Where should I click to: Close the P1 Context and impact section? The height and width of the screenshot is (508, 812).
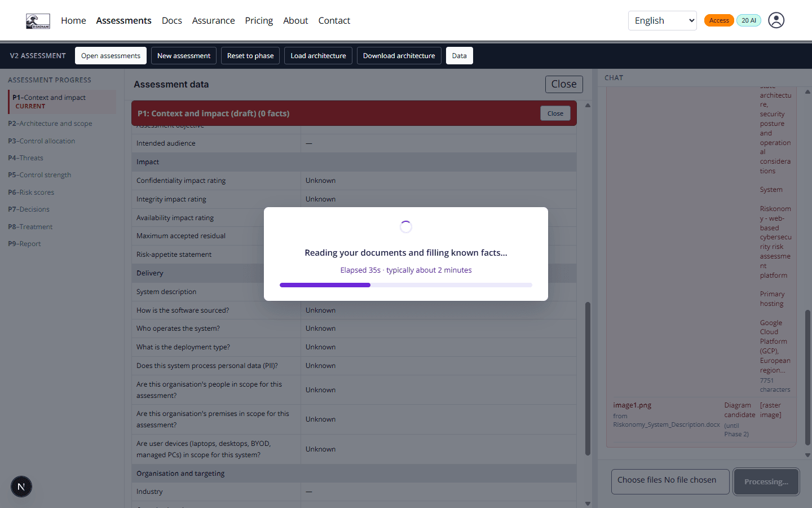pos(555,113)
